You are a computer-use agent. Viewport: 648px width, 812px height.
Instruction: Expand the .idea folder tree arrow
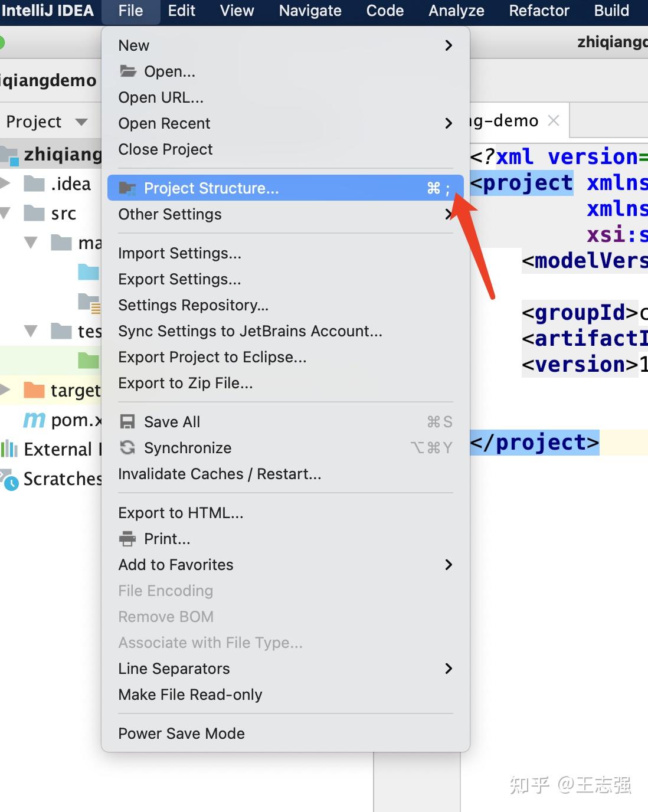point(5,183)
